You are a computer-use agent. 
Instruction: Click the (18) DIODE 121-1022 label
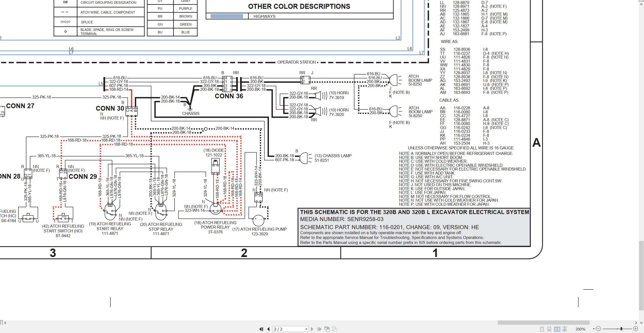214,152
